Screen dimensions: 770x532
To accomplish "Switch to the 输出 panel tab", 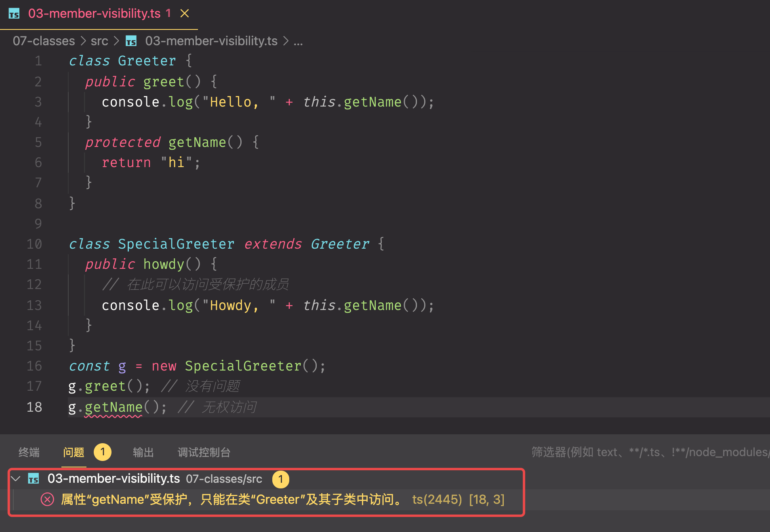I will tap(143, 452).
